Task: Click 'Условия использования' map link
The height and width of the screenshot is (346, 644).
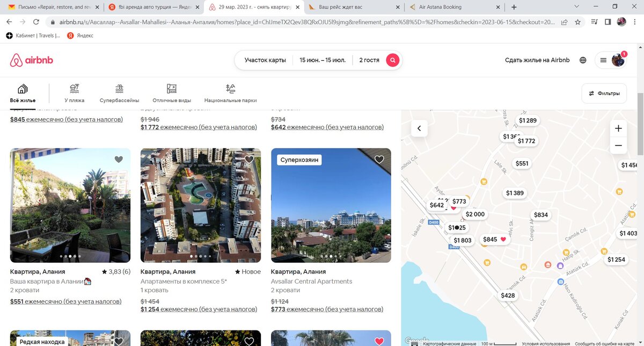Action: click(545, 343)
